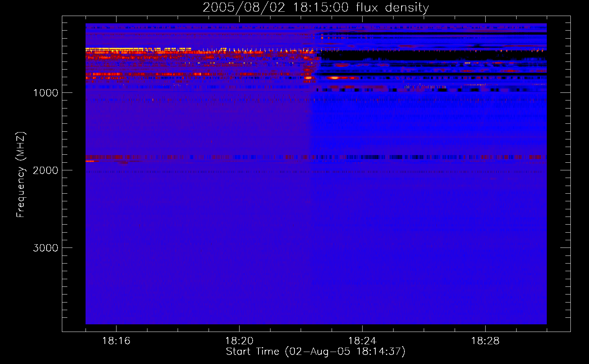Click the 'Frequency (MHZ)' axis label
589x364 pixels.
[21, 175]
